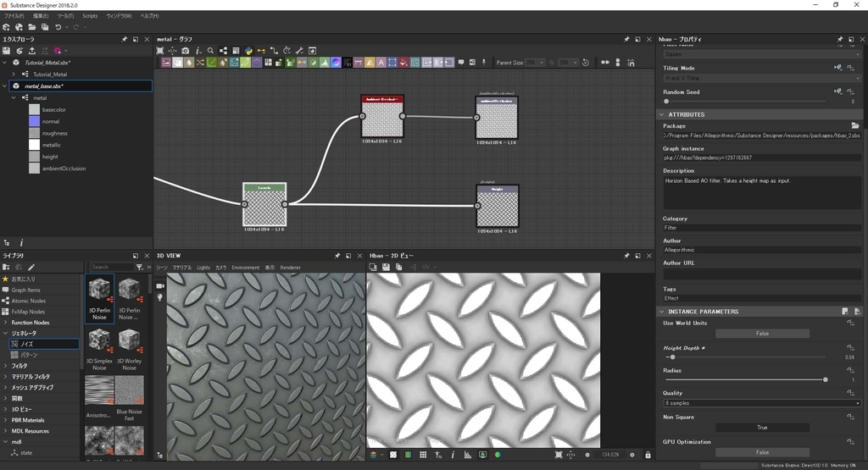Open the Package folder browse icon
Screen dimensions: 868x470
point(855,126)
